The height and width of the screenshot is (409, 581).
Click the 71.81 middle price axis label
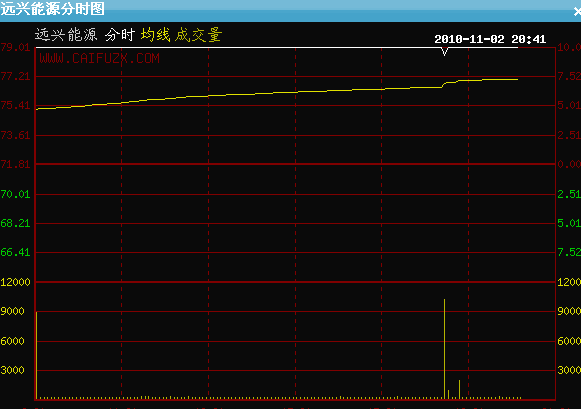(x=15, y=164)
